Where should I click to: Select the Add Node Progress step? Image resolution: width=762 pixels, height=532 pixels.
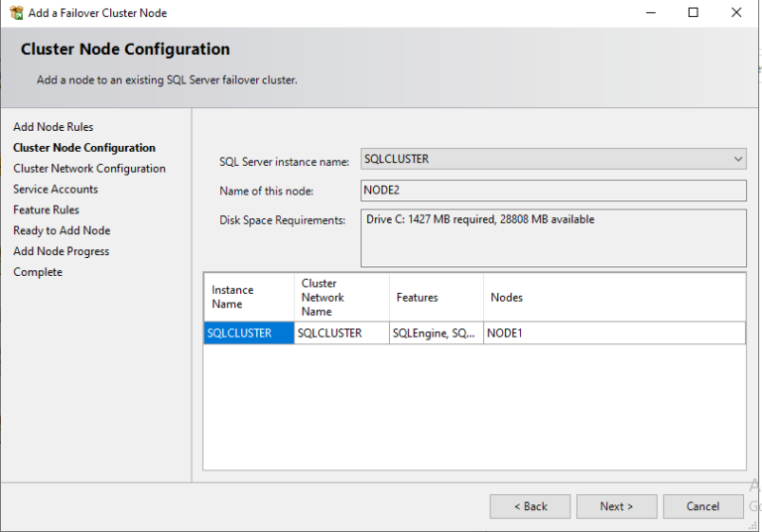(x=61, y=252)
